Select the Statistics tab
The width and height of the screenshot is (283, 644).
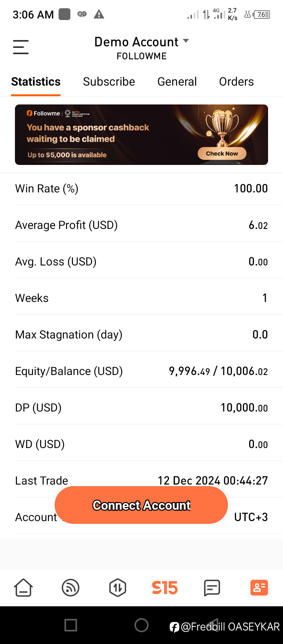click(x=36, y=82)
